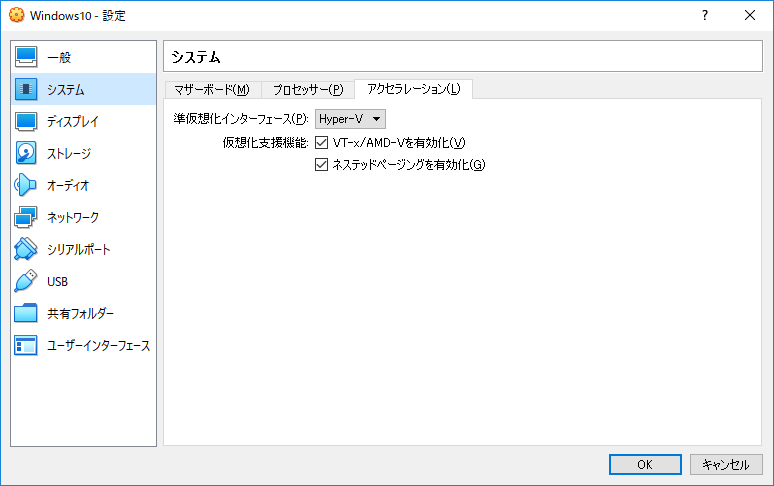Click the 準仮想化インターフェース(P) label
774x486 pixels.
(x=241, y=119)
